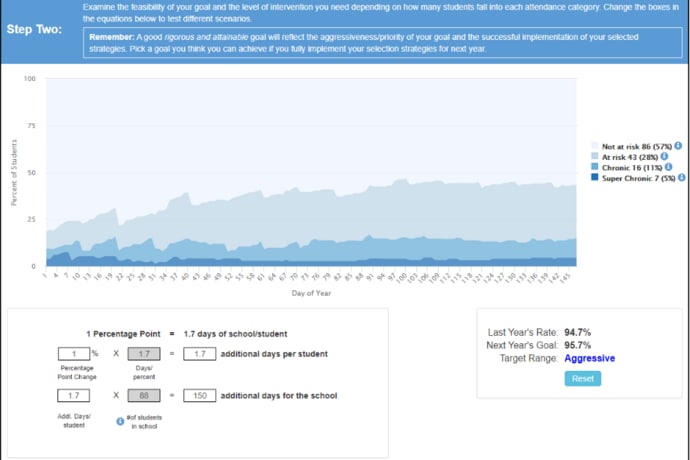Click the Chronic legend color swatch
The width and height of the screenshot is (690, 460).
[595, 167]
